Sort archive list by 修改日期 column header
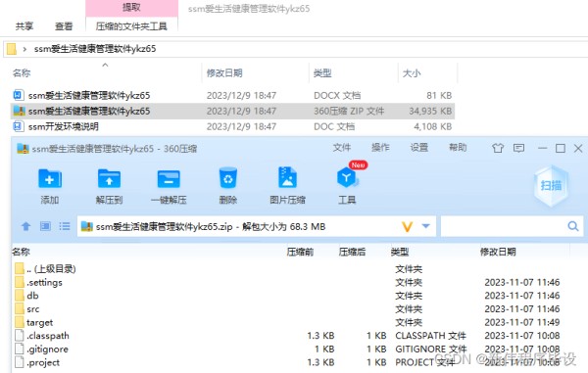This screenshot has height=373, width=588. tap(498, 252)
